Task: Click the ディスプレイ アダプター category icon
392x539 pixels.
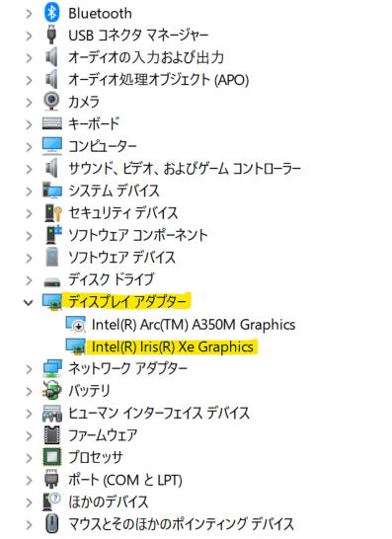Action: (x=52, y=302)
